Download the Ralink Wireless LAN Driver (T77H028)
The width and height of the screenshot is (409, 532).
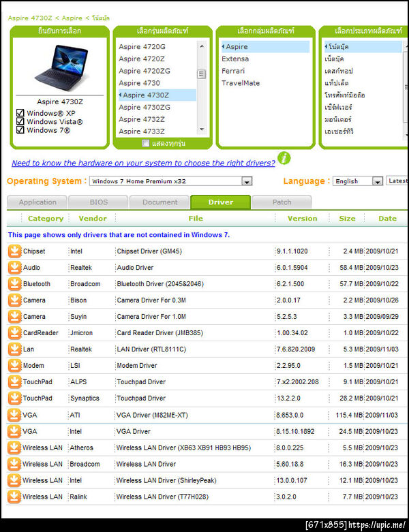pos(14,497)
